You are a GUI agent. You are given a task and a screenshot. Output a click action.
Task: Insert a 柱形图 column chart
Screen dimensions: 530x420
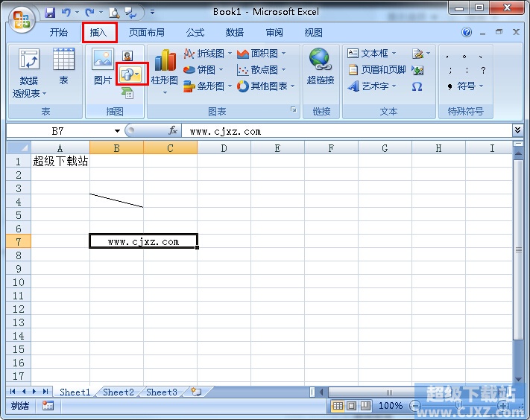pos(165,71)
